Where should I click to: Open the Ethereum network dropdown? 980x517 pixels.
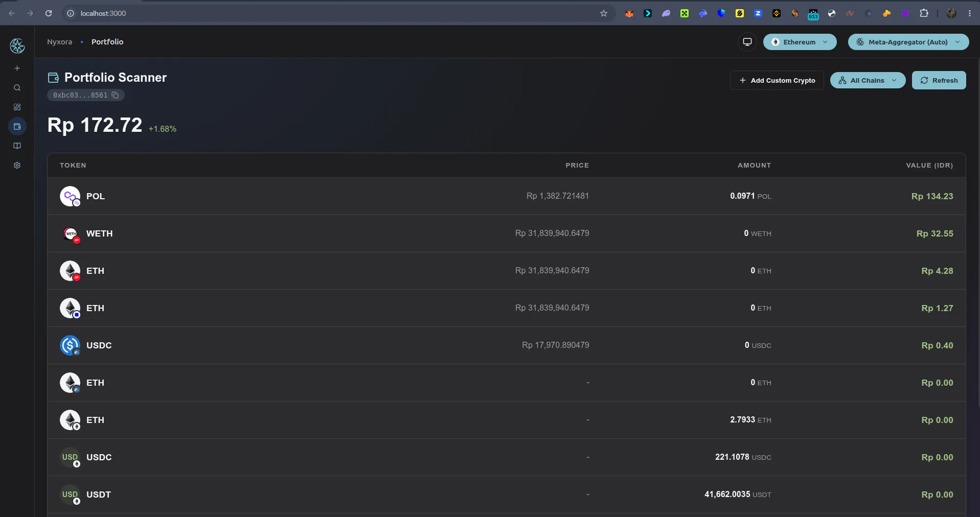coord(800,42)
